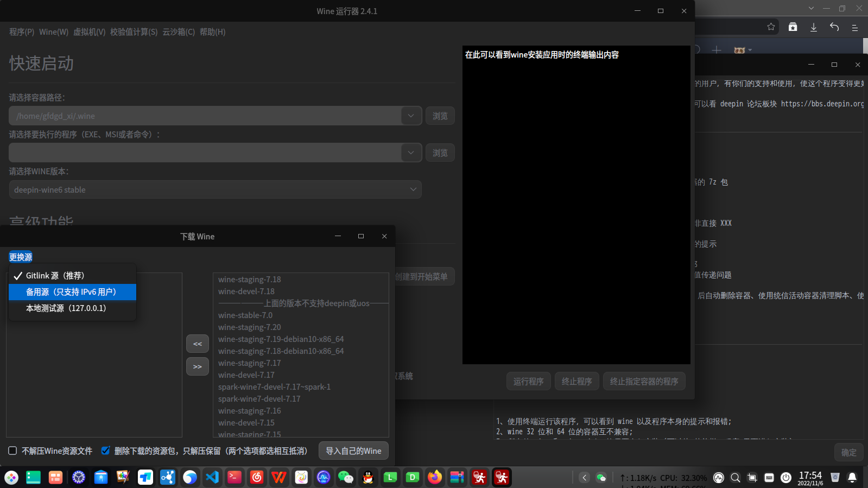868x488 pixels.
Task: Enable the 不解压Wine资源文件 checkbox
Action: click(12, 451)
